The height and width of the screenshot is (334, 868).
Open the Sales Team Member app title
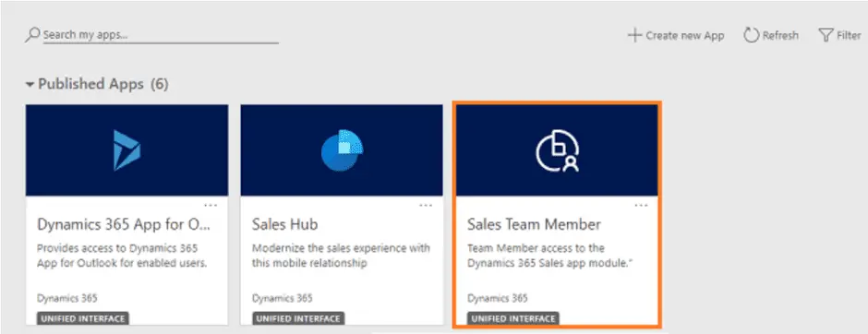(535, 224)
